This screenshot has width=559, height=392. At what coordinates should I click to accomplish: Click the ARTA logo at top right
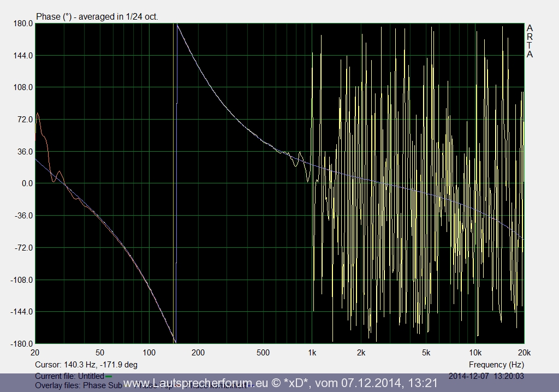click(x=530, y=41)
